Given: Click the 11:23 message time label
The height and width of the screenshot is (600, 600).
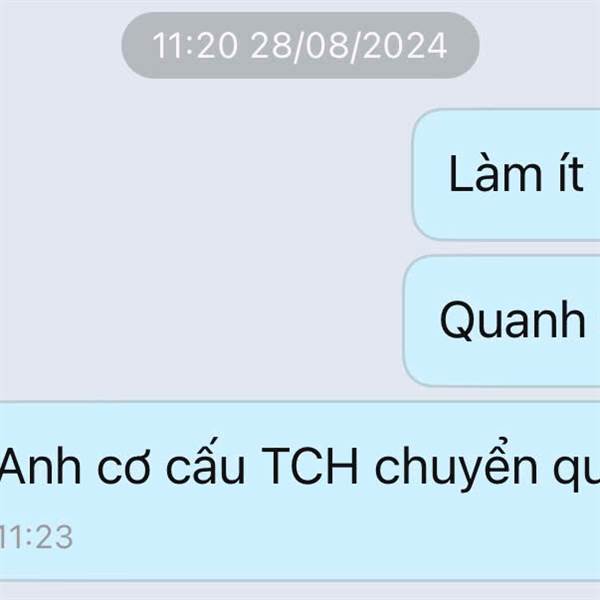Looking at the screenshot, I should coord(36,537).
